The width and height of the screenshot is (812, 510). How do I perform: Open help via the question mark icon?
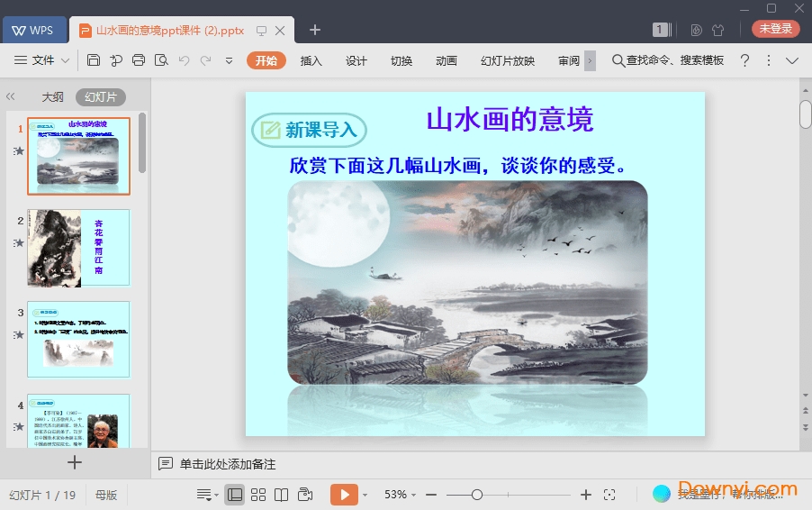click(x=744, y=60)
